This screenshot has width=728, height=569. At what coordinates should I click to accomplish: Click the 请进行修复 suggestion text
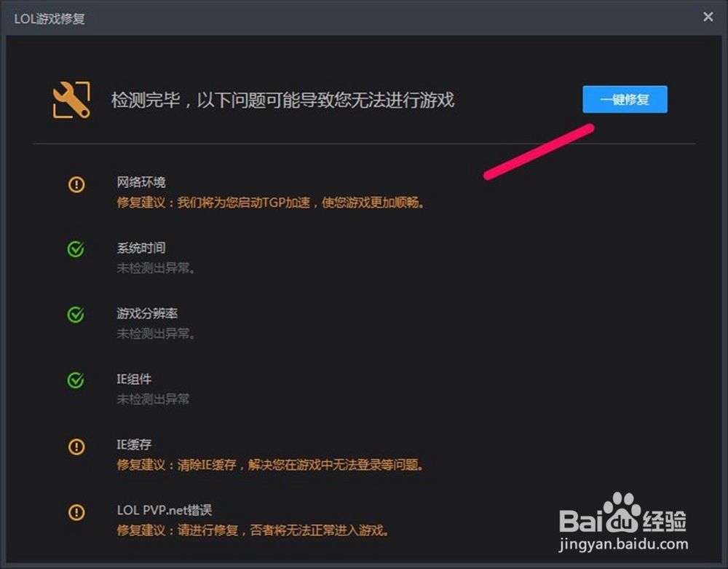[x=253, y=530]
